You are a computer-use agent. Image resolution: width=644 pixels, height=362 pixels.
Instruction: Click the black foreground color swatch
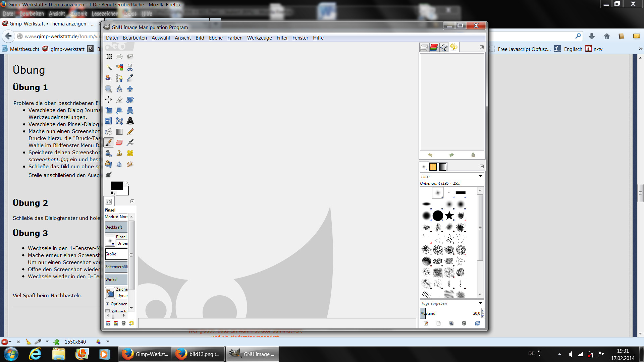tap(116, 186)
